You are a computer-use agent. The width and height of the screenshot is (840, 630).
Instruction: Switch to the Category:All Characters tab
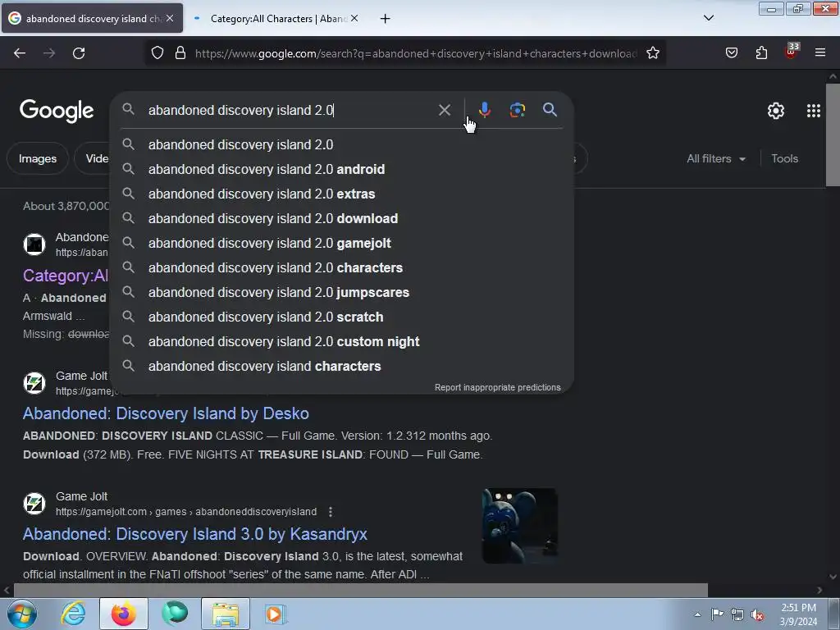[x=276, y=19]
